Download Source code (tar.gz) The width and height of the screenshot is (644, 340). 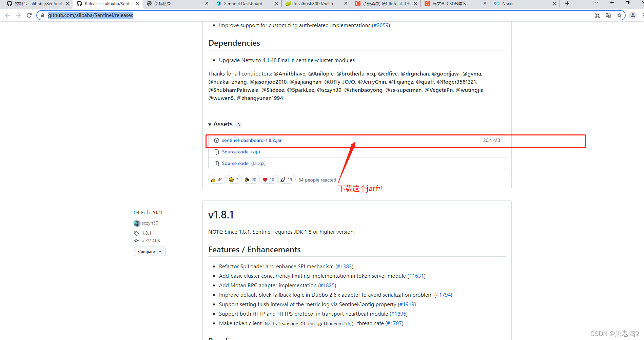click(x=244, y=163)
